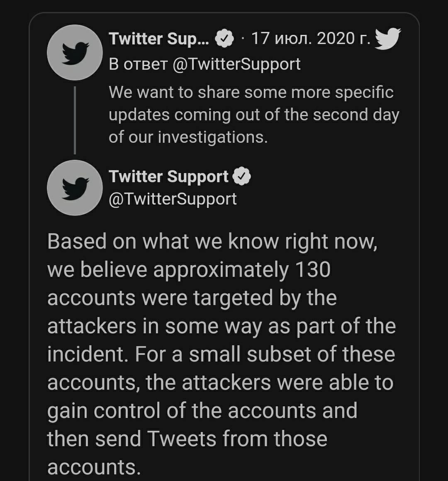Click the 'of our investigations.' line in reply
The width and height of the screenshot is (448, 481).
188,137
